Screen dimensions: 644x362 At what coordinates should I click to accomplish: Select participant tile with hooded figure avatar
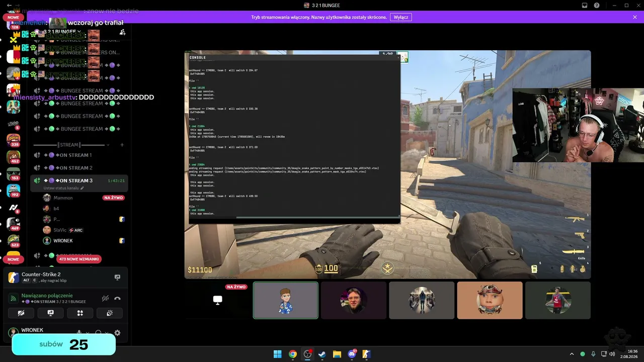click(422, 300)
